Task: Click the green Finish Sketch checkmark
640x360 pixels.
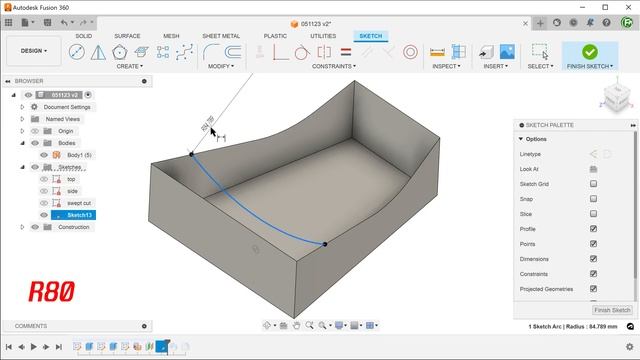Action: (590, 52)
